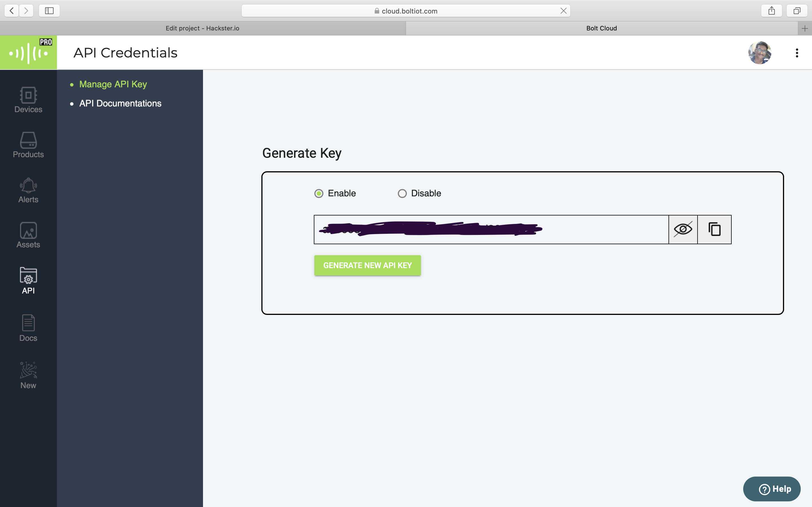Click Generate New API Key button
The image size is (812, 507).
pyautogui.click(x=367, y=265)
